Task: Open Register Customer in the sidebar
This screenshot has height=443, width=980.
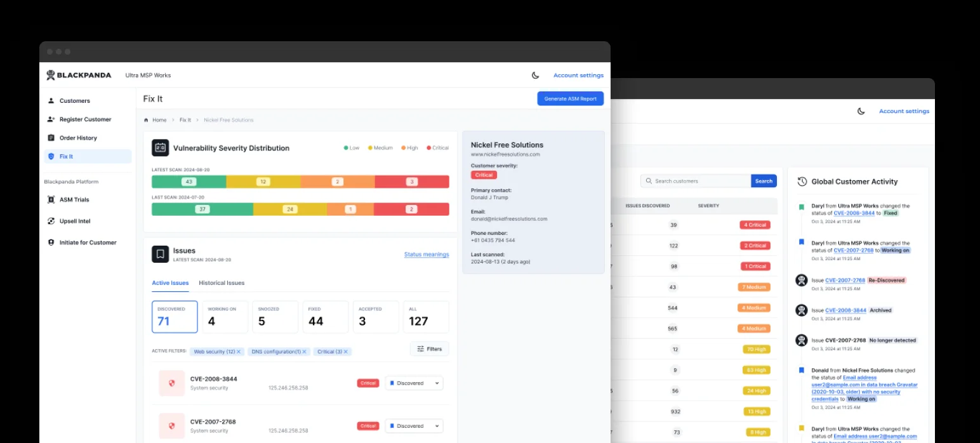Action: 88,119
